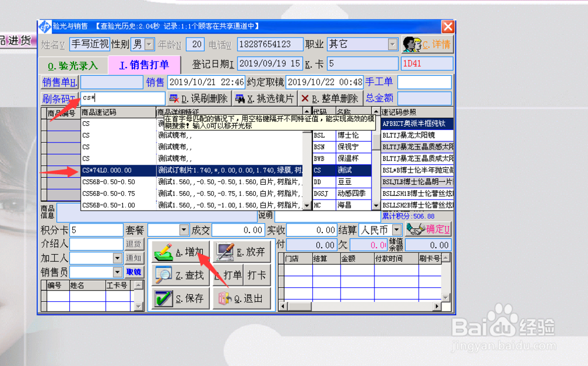Click B.整单删除 delete whole order button
Image resolution: width=588 pixels, height=366 pixels.
click(330, 99)
